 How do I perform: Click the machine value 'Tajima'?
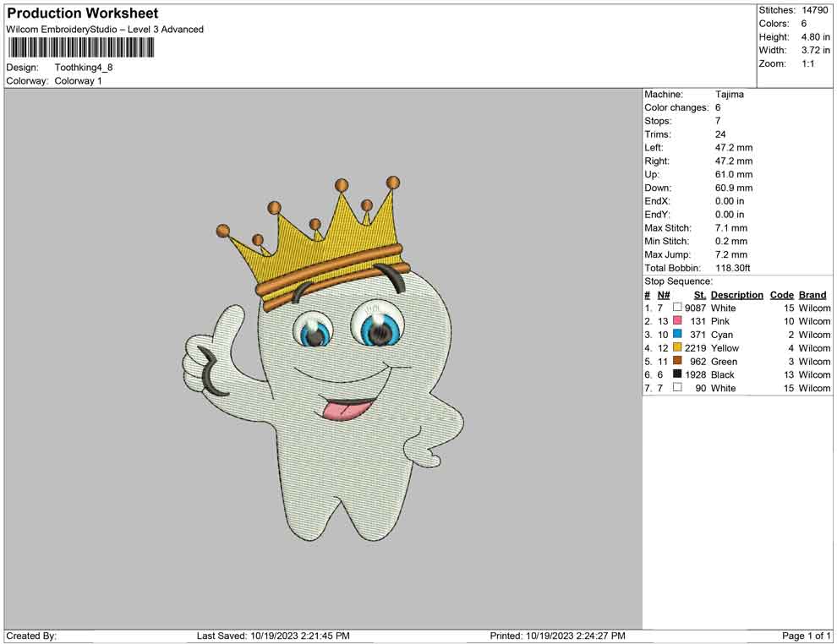tap(729, 94)
